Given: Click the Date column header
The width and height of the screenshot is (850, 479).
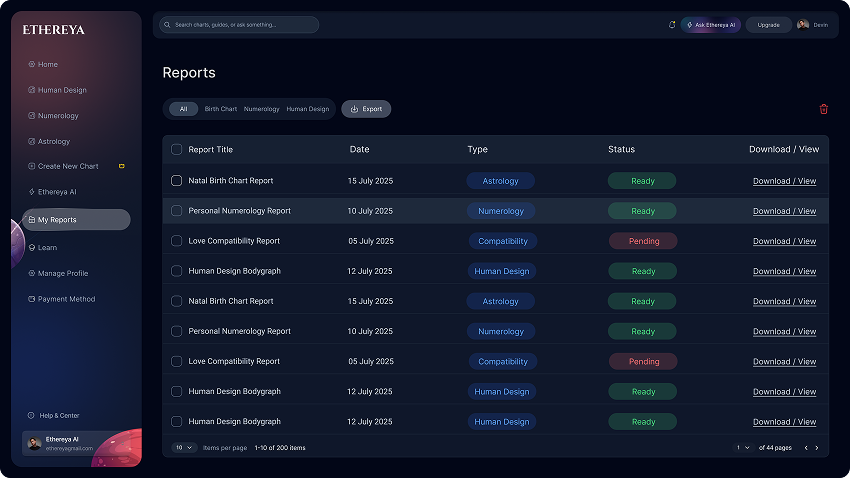Looking at the screenshot, I should pyautogui.click(x=359, y=150).
